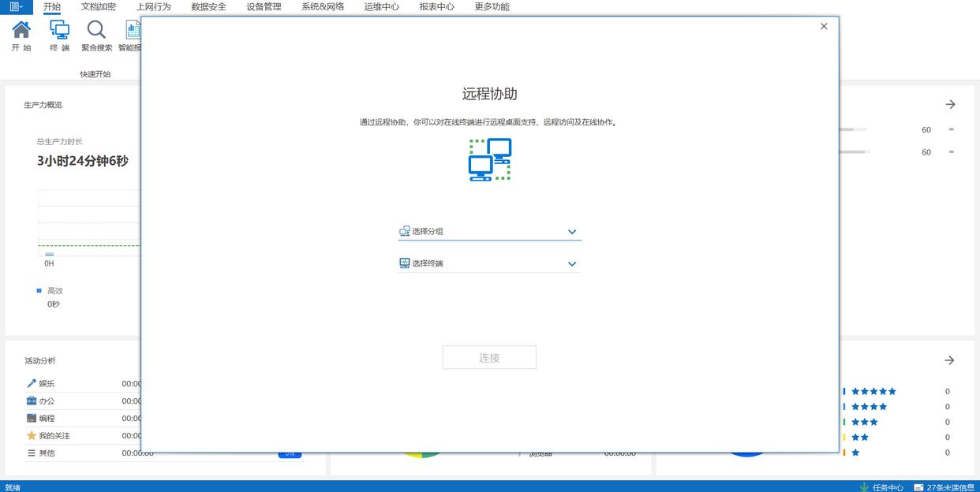The width and height of the screenshot is (980, 492).
Task: Click the 聚合搜索 magnifier icon
Action: coord(96,30)
